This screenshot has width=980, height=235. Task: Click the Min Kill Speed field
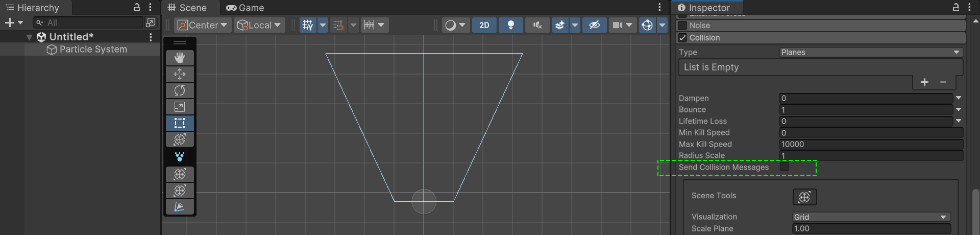(871, 132)
